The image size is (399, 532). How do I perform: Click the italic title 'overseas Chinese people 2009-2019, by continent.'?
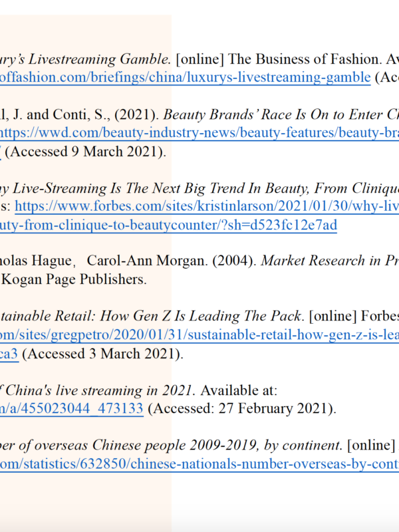pos(188,445)
